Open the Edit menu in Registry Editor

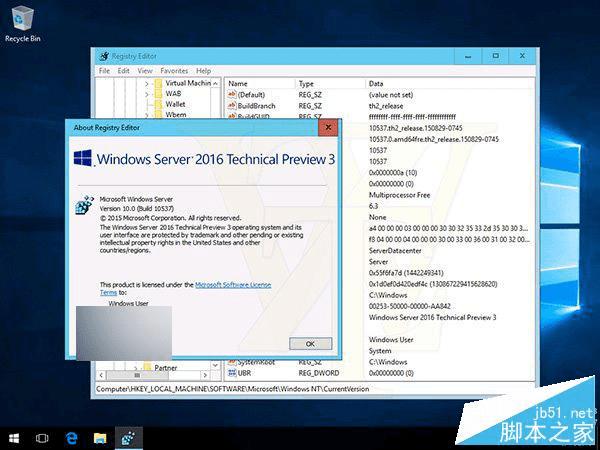coord(123,71)
